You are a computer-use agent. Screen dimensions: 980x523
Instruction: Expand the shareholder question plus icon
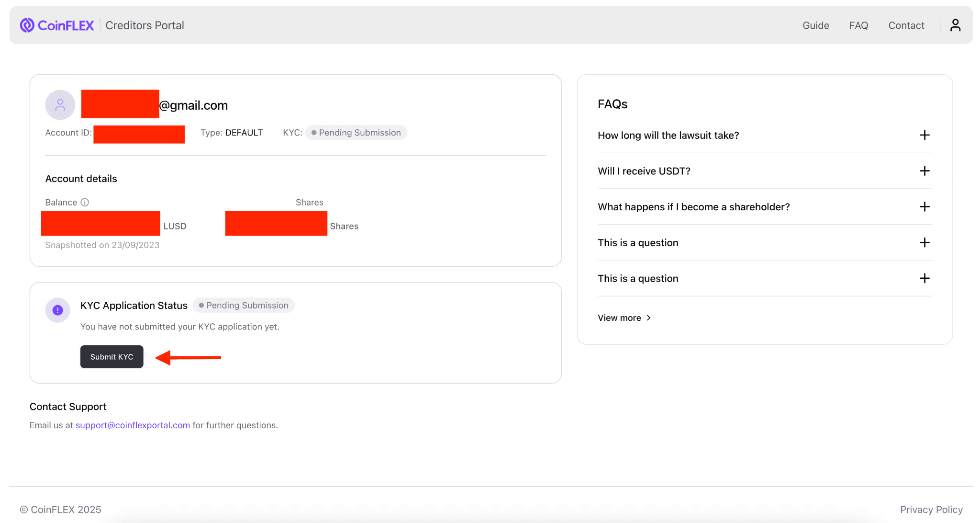point(924,207)
